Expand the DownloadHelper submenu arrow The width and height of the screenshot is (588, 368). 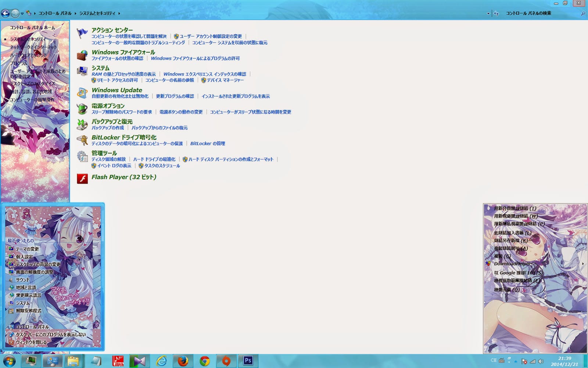582,263
